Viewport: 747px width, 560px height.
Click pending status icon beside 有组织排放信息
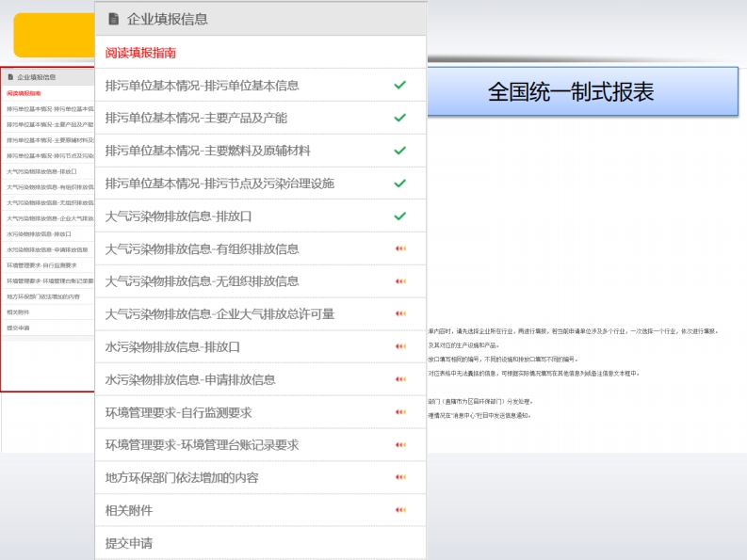click(400, 248)
